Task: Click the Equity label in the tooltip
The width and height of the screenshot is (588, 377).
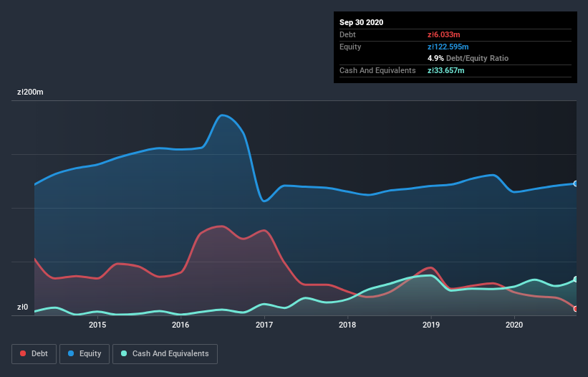Action: pyautogui.click(x=350, y=47)
